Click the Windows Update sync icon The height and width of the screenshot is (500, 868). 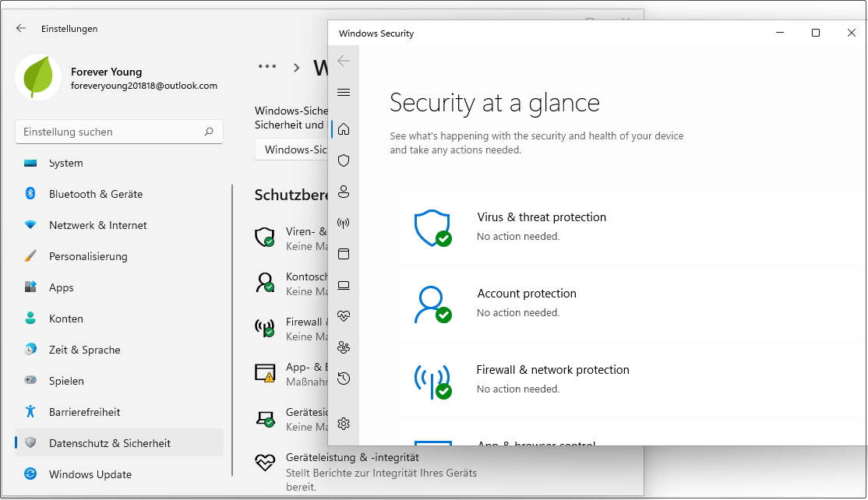point(30,474)
